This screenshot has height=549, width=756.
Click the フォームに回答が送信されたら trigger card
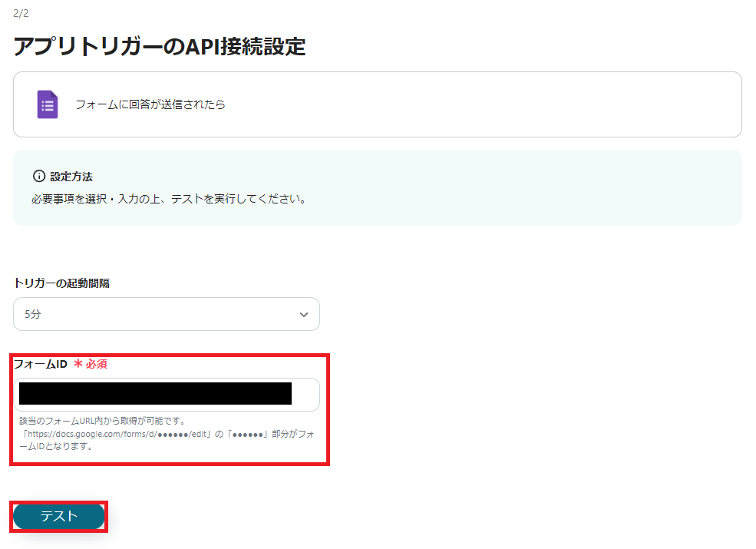click(x=378, y=104)
